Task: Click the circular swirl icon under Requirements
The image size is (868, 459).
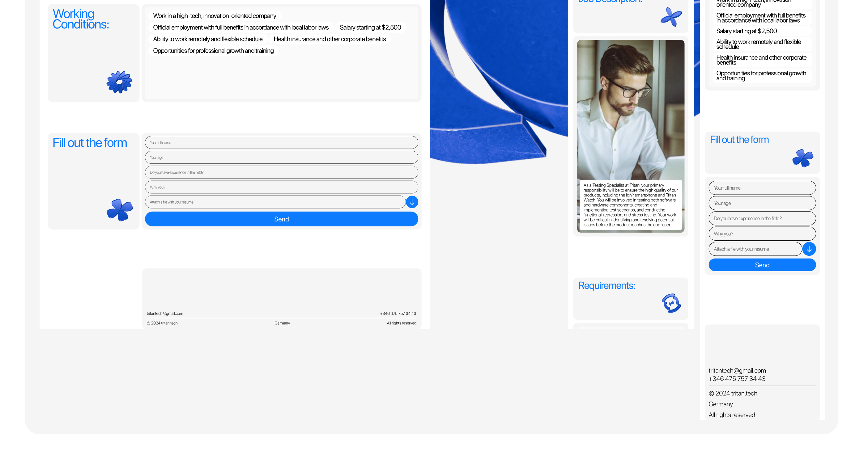Action: 671,303
